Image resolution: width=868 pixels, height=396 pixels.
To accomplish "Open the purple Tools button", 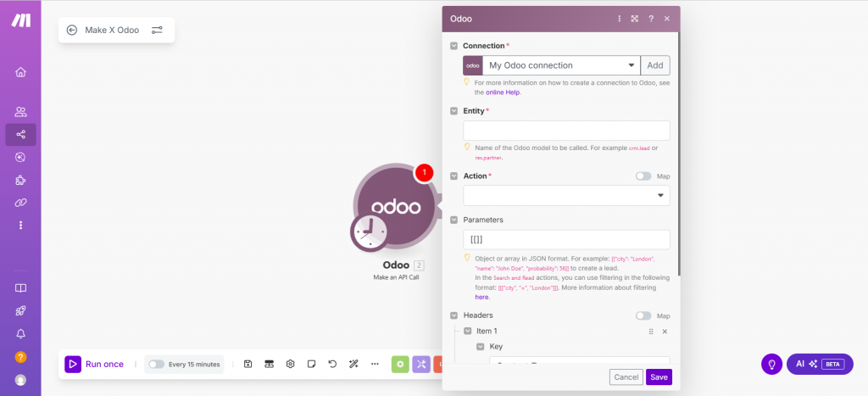I will (x=421, y=364).
